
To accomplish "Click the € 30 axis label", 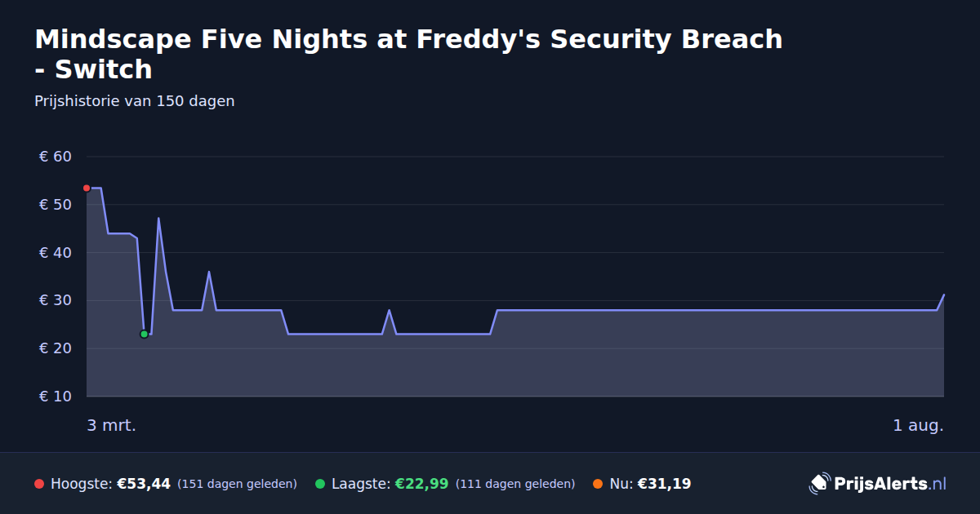I will click(56, 301).
